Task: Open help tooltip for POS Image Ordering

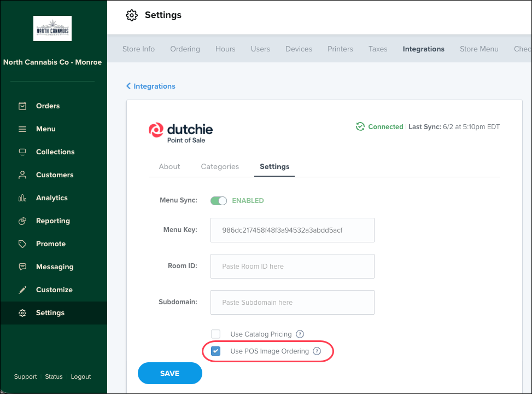Action: [x=317, y=351]
